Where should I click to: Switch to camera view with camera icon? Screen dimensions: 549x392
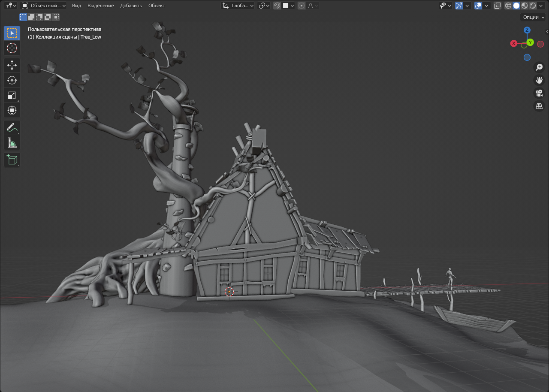539,93
